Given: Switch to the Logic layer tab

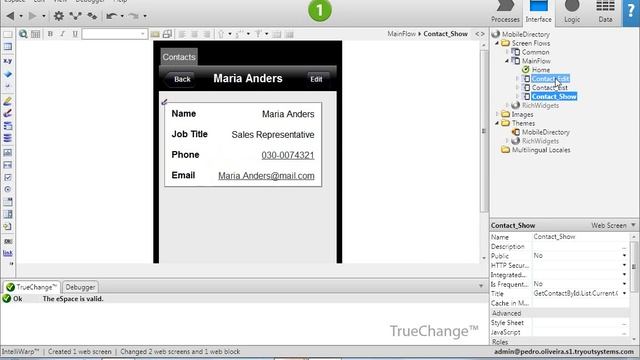Looking at the screenshot, I should 572,12.
